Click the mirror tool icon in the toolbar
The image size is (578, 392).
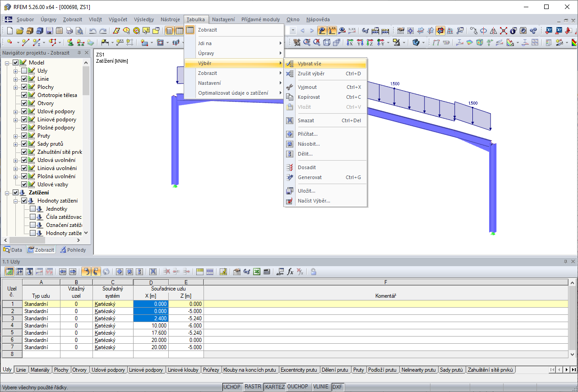493,31
